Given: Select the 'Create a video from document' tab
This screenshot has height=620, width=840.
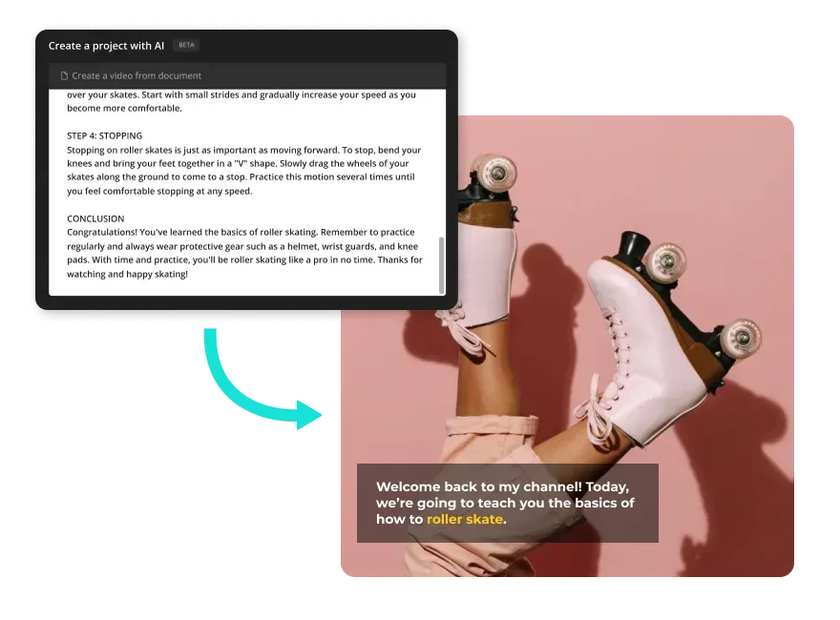Looking at the screenshot, I should tap(247, 76).
